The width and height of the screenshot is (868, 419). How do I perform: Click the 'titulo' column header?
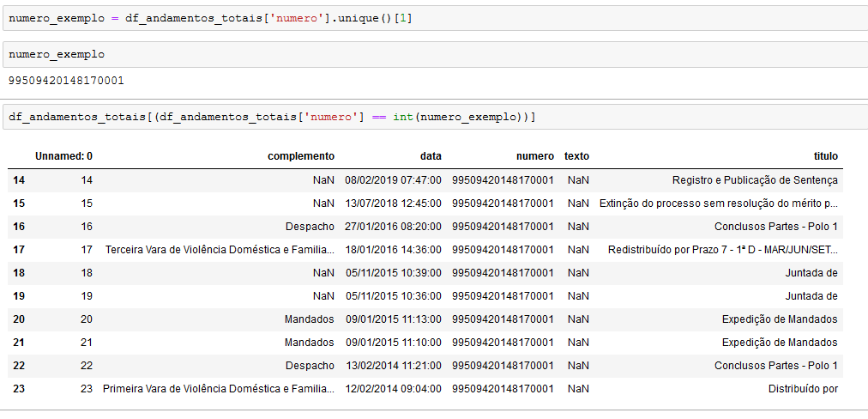pos(827,156)
